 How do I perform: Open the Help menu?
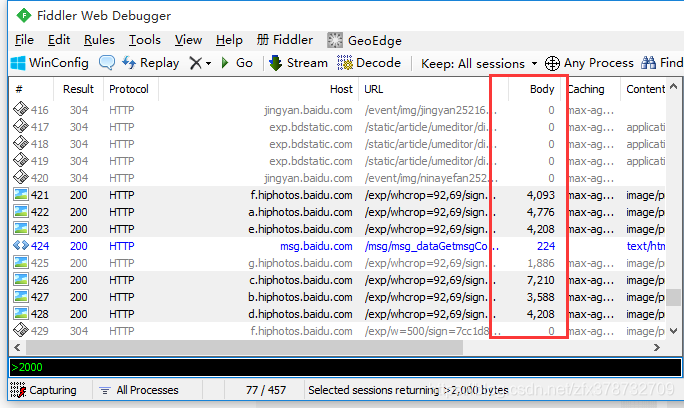click(229, 40)
